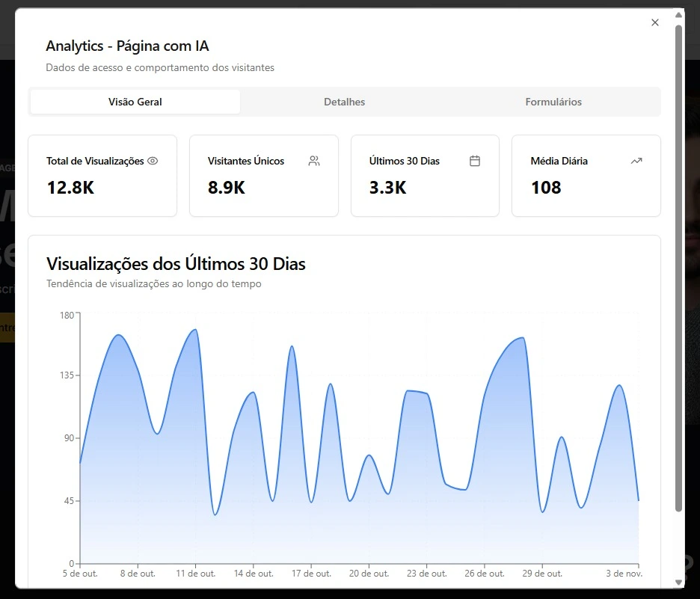Click the 3.3K last 30 days value
The image size is (700, 599).
click(387, 188)
